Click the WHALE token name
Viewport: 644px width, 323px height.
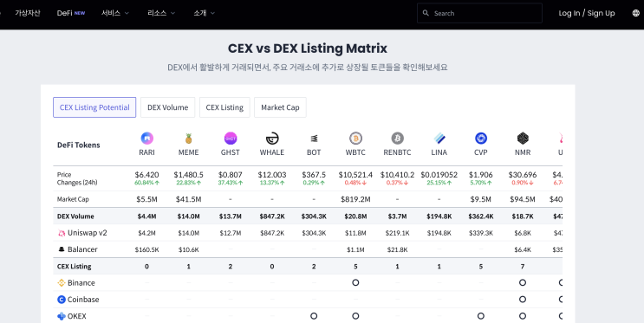pyautogui.click(x=272, y=152)
